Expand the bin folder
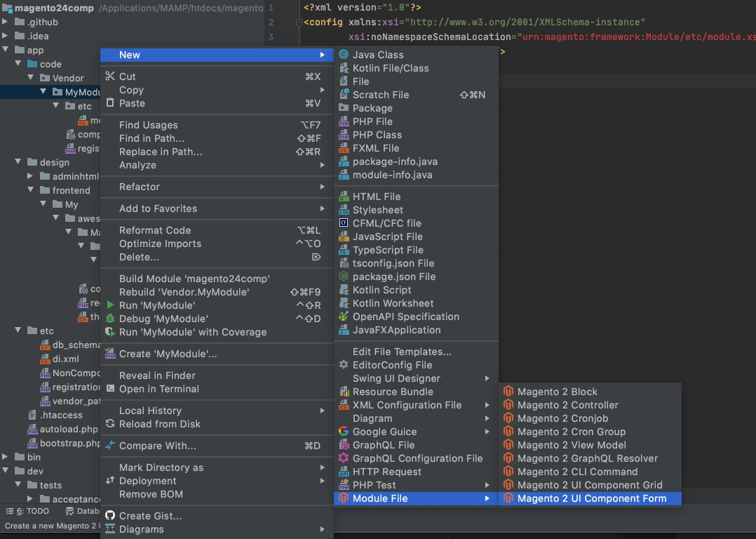The image size is (756, 539). [x=6, y=457]
